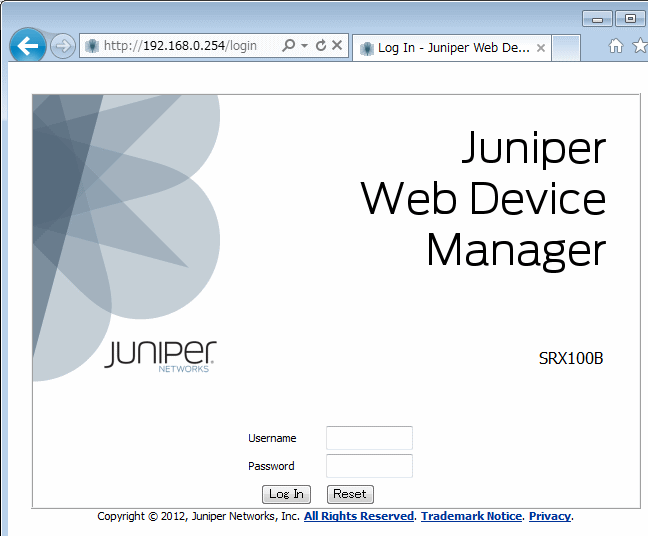Minimize the browser window
The width and height of the screenshot is (648, 536).
tap(597, 19)
